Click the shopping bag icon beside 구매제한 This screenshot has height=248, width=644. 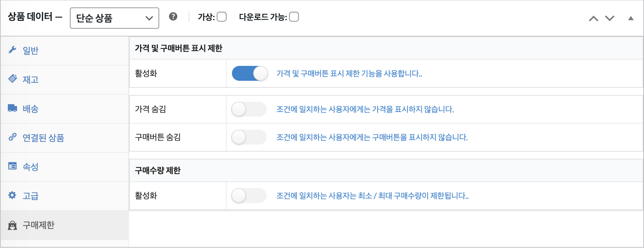point(12,225)
